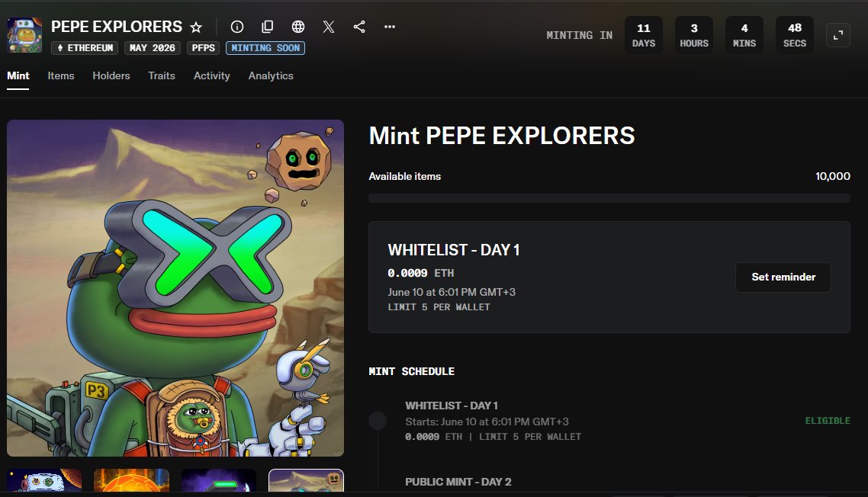This screenshot has width=868, height=497.
Task: Click the MAY 2026 badge
Action: (153, 48)
